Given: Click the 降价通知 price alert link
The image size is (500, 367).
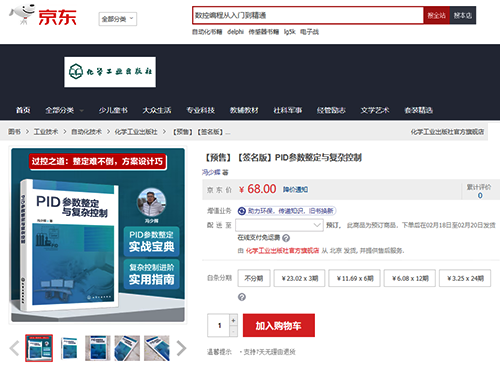Looking at the screenshot, I should [295, 190].
